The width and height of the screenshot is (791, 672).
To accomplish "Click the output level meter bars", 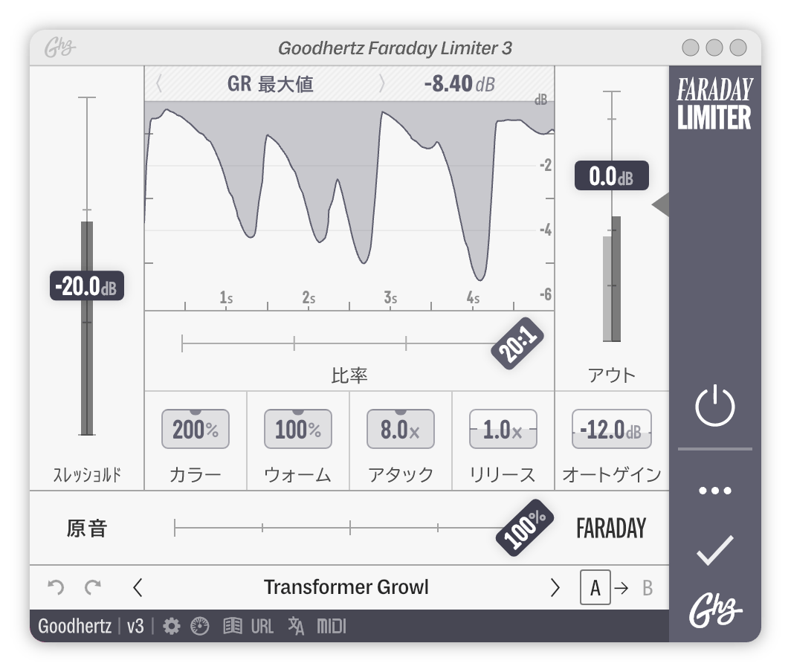I will (612, 279).
